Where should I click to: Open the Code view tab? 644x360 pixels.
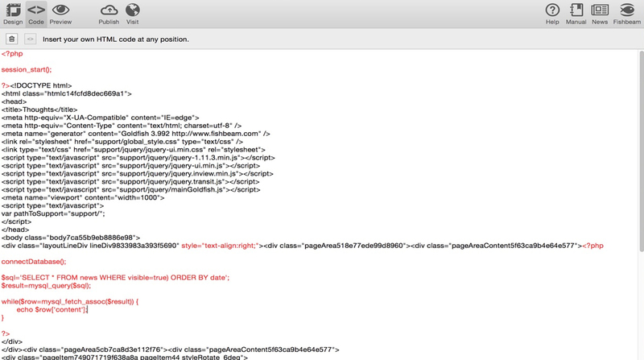[x=36, y=14]
